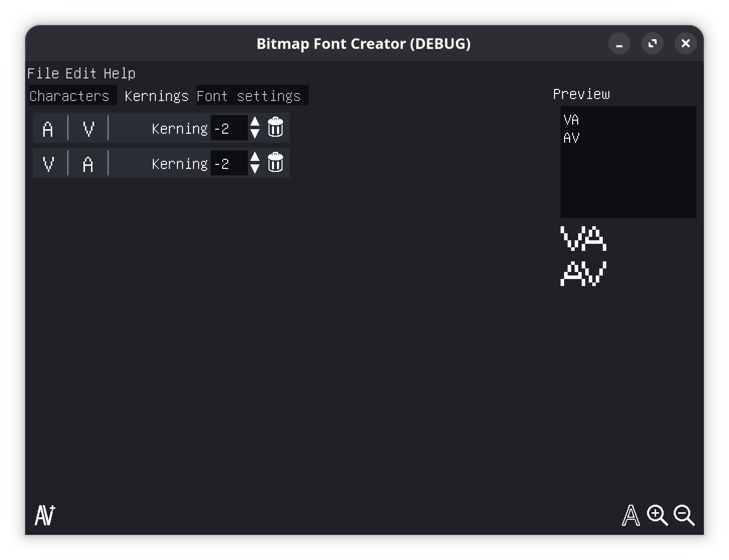This screenshot has height=560, width=729.
Task: Click inside the Preview text box
Action: [628, 162]
